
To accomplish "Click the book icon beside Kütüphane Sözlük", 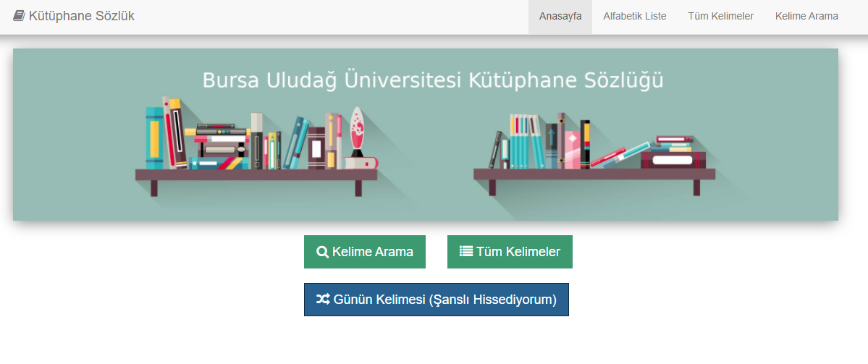I will (x=20, y=16).
